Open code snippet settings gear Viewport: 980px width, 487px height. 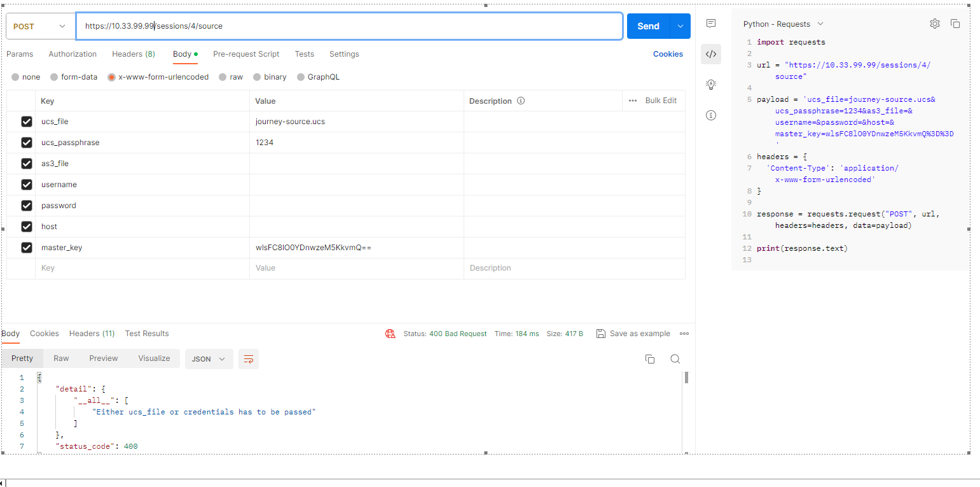(x=934, y=24)
